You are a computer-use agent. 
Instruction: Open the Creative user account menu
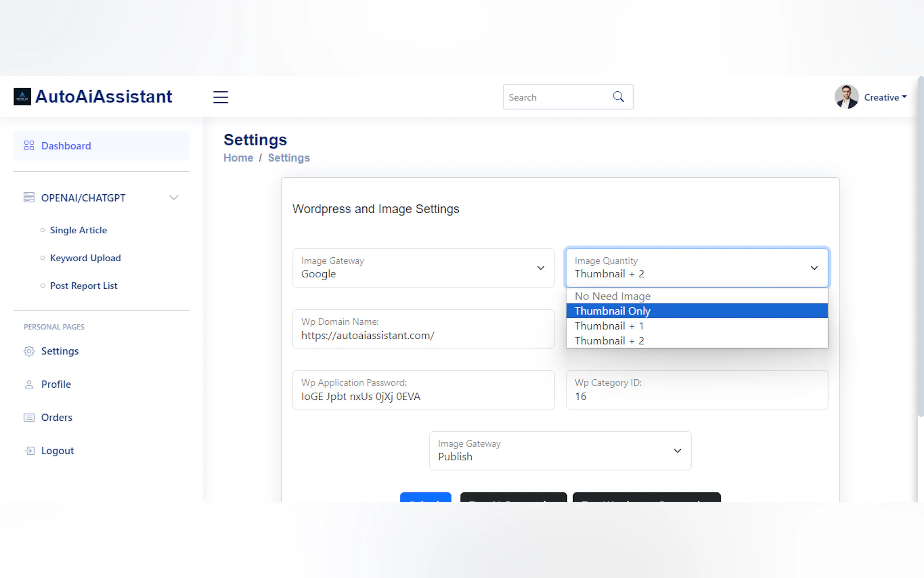(x=885, y=97)
